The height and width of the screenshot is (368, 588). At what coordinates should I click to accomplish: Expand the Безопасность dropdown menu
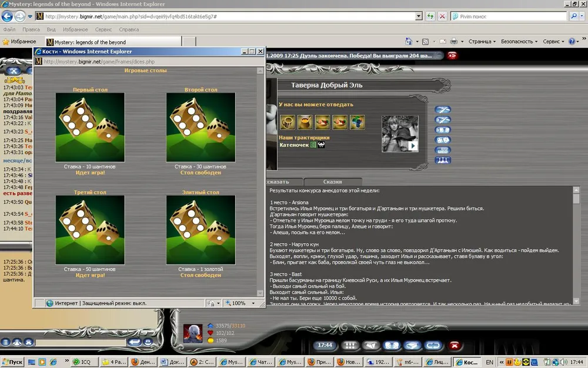point(519,42)
